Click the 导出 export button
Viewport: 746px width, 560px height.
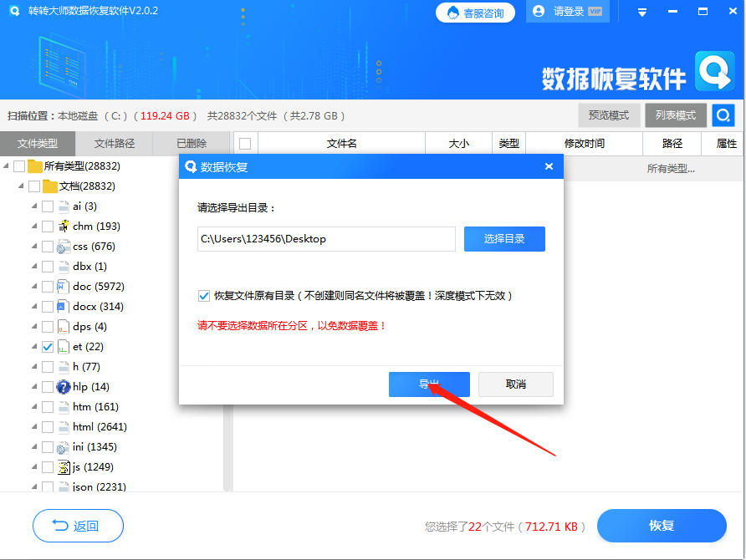429,384
